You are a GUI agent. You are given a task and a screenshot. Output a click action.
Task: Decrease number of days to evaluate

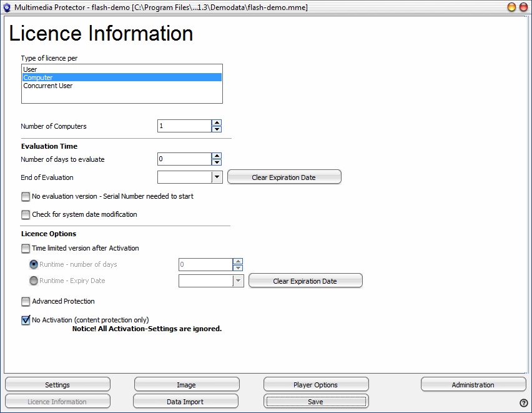217,162
